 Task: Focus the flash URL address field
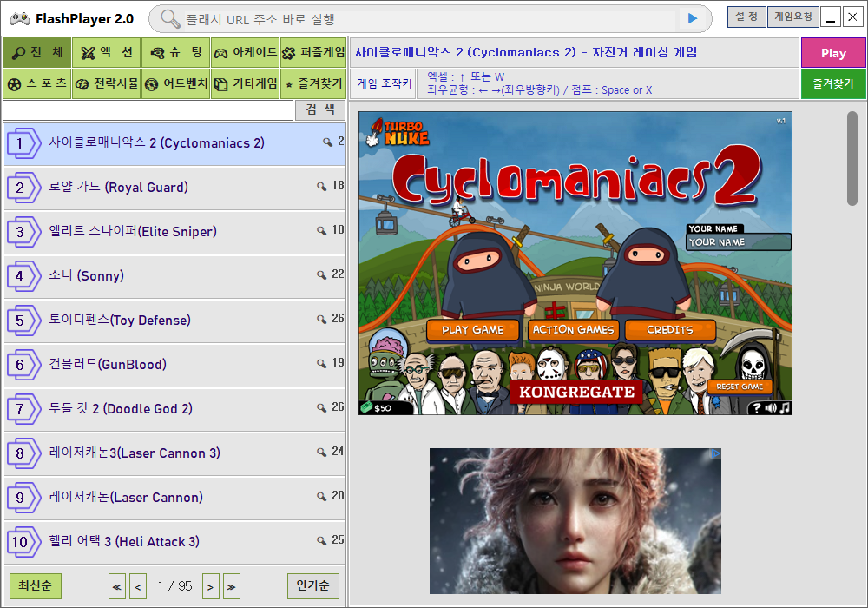click(429, 19)
